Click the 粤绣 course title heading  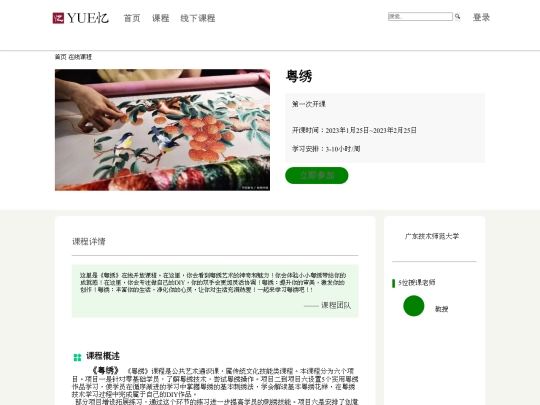(299, 76)
